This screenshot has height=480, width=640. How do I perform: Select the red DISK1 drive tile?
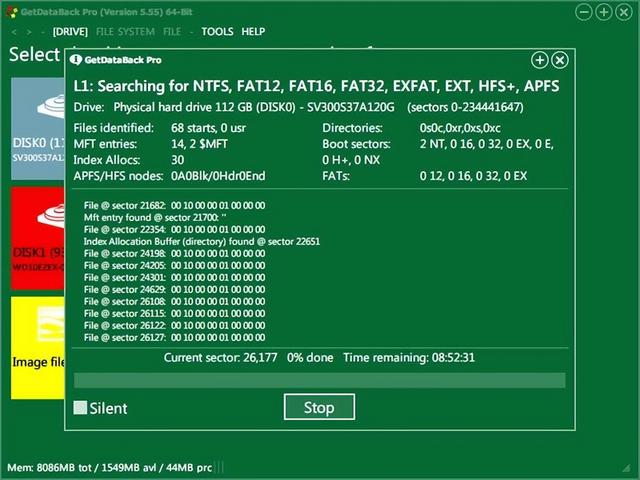click(38, 238)
